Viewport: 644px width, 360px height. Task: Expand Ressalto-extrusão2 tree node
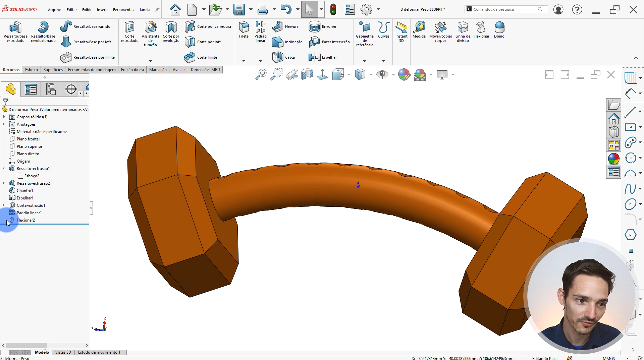[4, 183]
